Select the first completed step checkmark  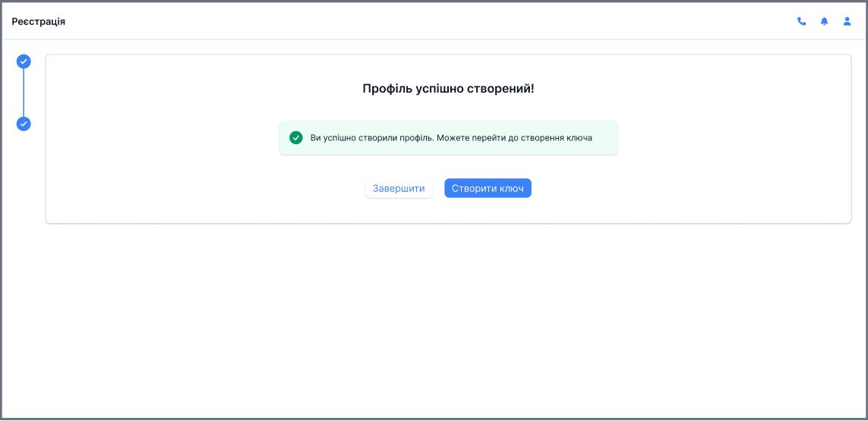coord(24,61)
